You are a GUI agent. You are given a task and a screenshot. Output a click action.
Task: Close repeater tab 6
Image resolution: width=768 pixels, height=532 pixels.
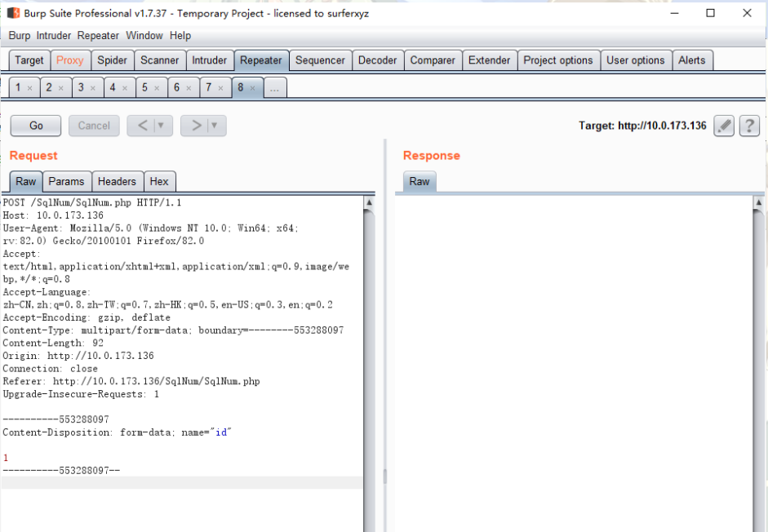click(189, 88)
